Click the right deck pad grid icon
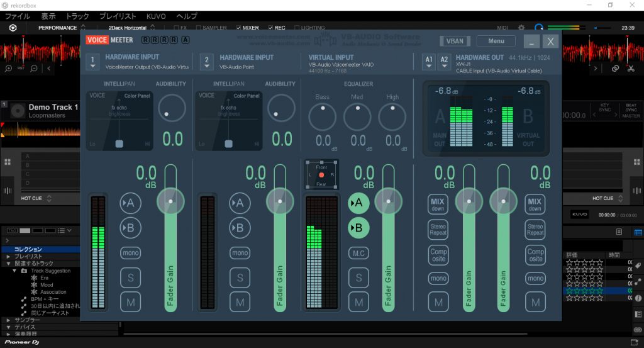This screenshot has height=348, width=644. coord(636,162)
